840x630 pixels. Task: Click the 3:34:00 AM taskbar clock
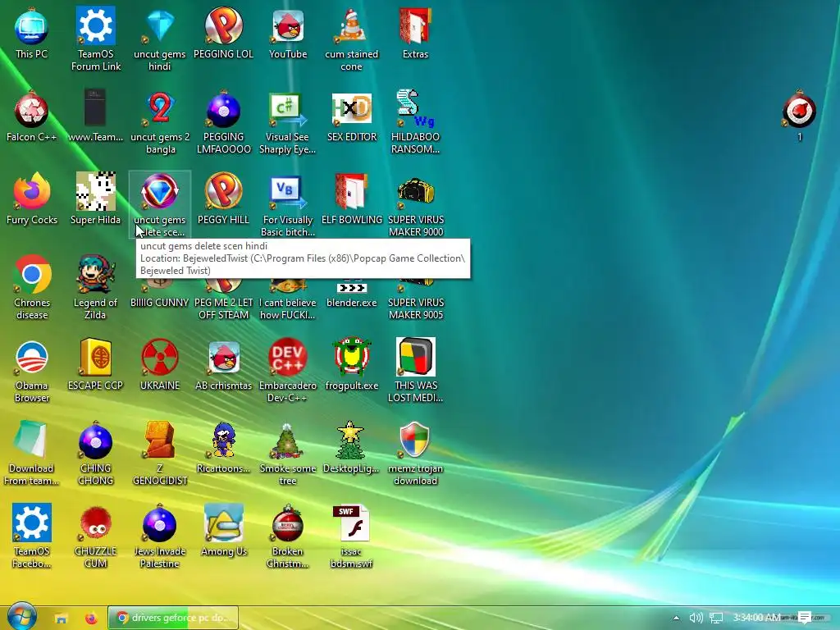pos(756,618)
